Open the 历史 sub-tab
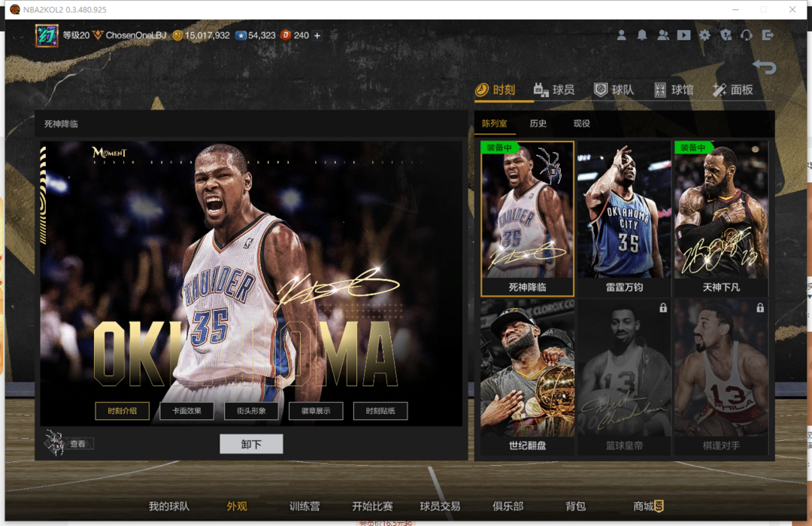The height and width of the screenshot is (526, 812). pos(538,123)
